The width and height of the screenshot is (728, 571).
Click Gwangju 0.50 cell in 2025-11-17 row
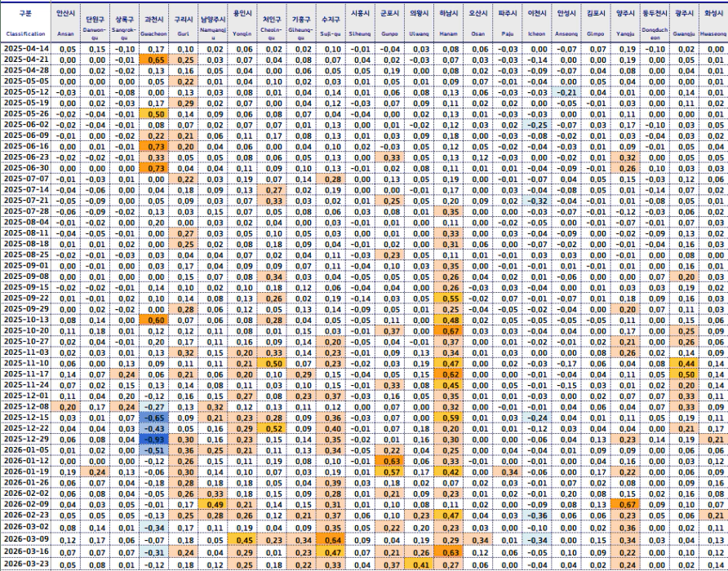685,374
